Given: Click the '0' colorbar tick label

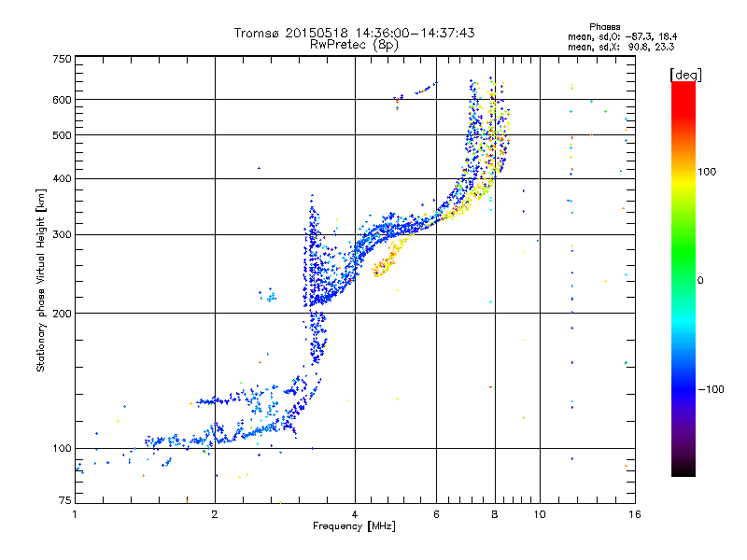Looking at the screenshot, I should point(700,281).
